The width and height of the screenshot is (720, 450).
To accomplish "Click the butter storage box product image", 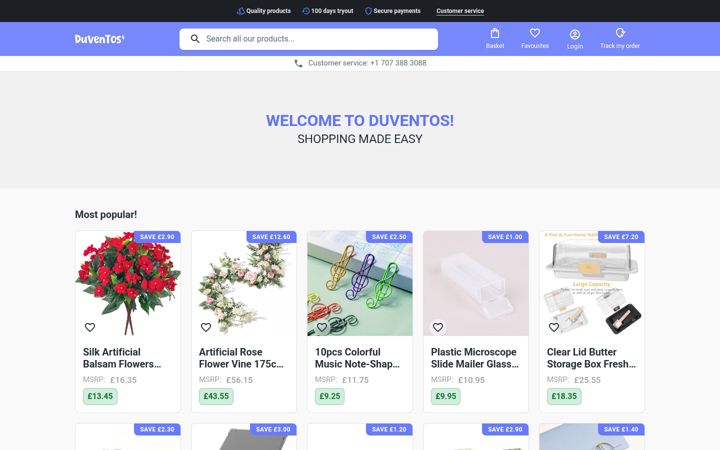I will coord(592,283).
